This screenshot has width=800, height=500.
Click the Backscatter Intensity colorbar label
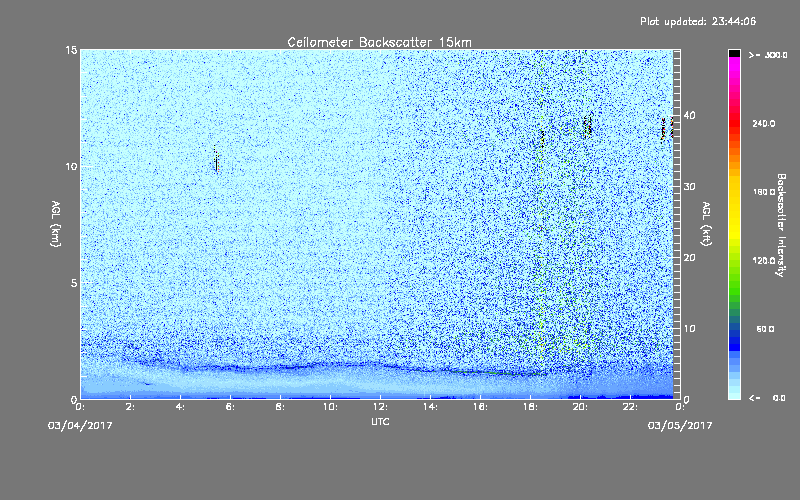(x=781, y=225)
